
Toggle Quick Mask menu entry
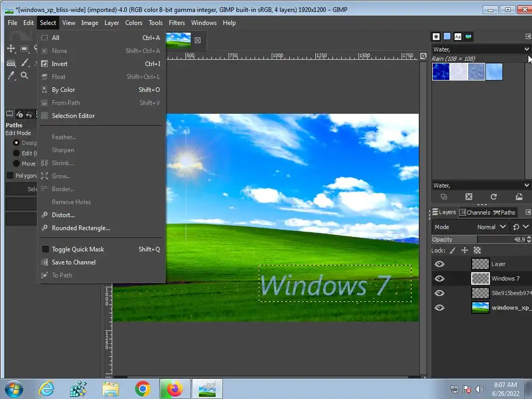(x=101, y=249)
